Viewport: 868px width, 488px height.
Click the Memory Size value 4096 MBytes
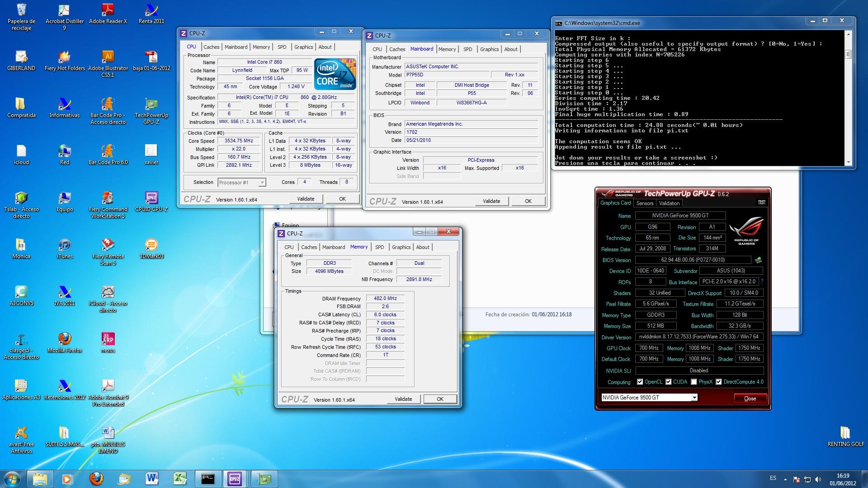pos(330,271)
